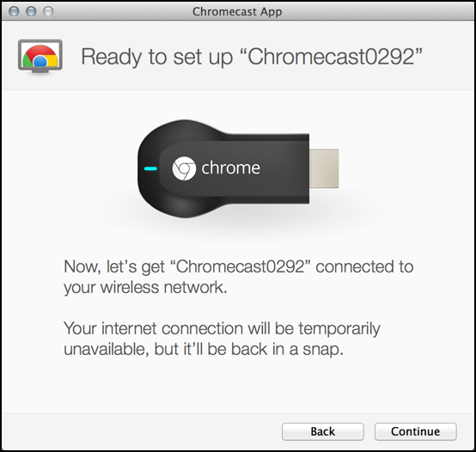The width and height of the screenshot is (476, 452).
Task: Click the black Chromecast dongle body image
Action: (223, 168)
